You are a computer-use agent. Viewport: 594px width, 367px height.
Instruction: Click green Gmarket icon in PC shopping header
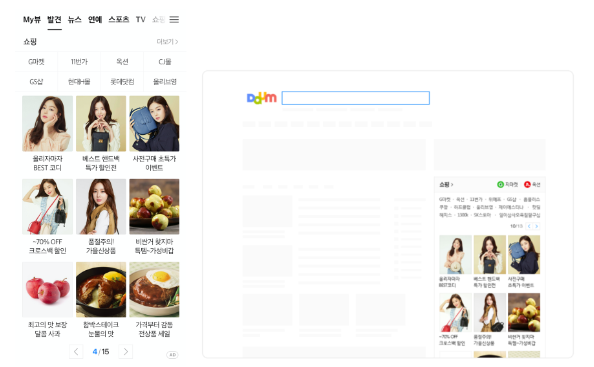tap(500, 184)
